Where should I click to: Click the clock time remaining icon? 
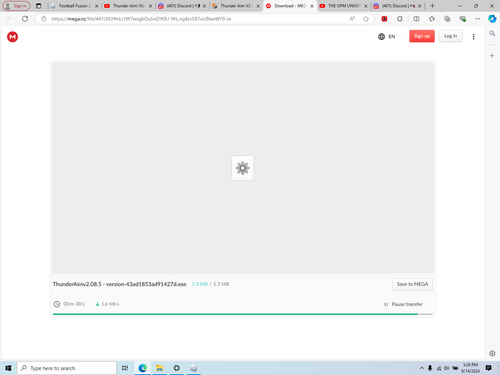57,304
